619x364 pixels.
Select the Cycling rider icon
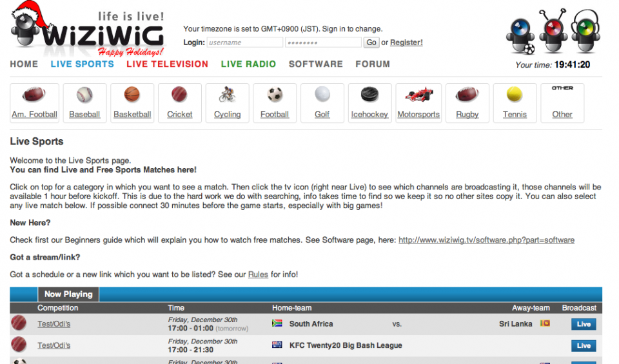pyautogui.click(x=227, y=95)
